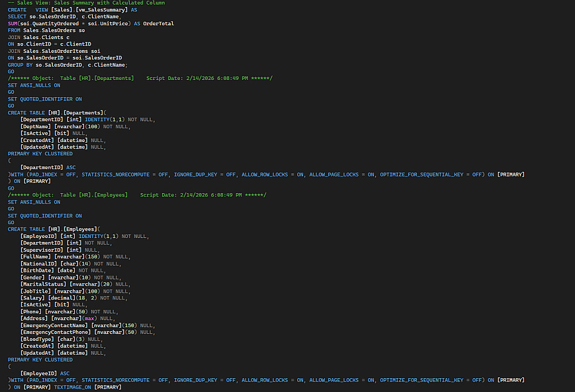The image size is (575, 392).
Task: Click the [EmergencyContactPhone] column name
Action: (x=56, y=332)
